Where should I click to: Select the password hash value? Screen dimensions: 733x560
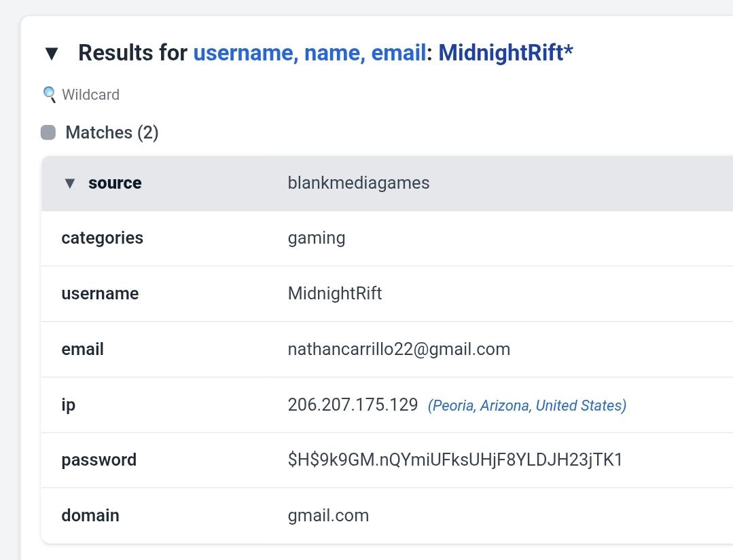tap(455, 460)
